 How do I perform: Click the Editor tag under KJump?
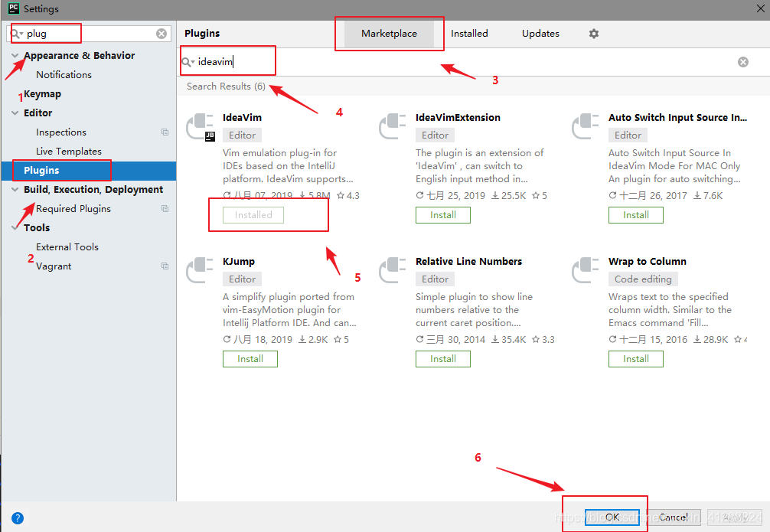coord(242,279)
